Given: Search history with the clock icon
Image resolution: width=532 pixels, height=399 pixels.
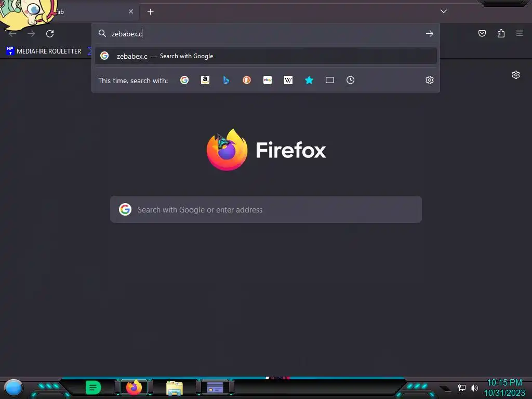Looking at the screenshot, I should click(x=351, y=80).
